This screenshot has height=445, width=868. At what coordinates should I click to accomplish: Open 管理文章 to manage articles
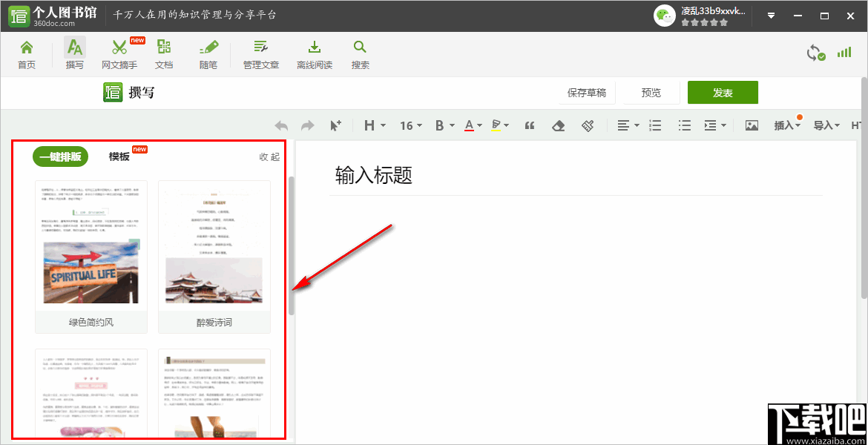(x=260, y=53)
